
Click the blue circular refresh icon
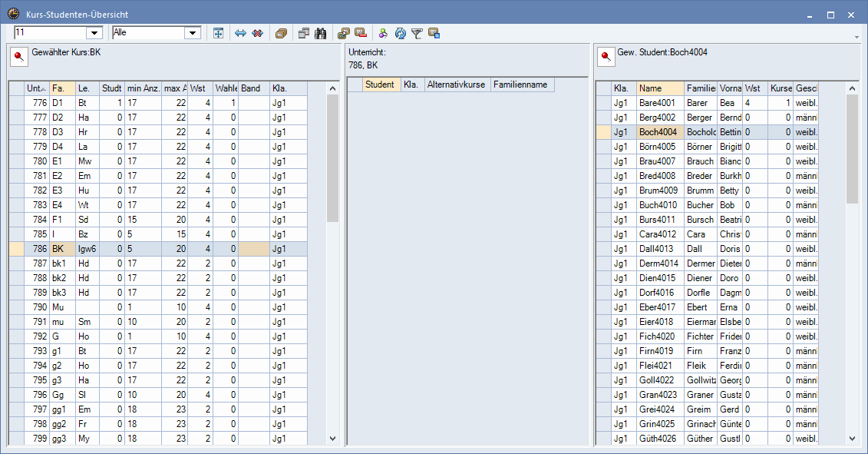[400, 33]
